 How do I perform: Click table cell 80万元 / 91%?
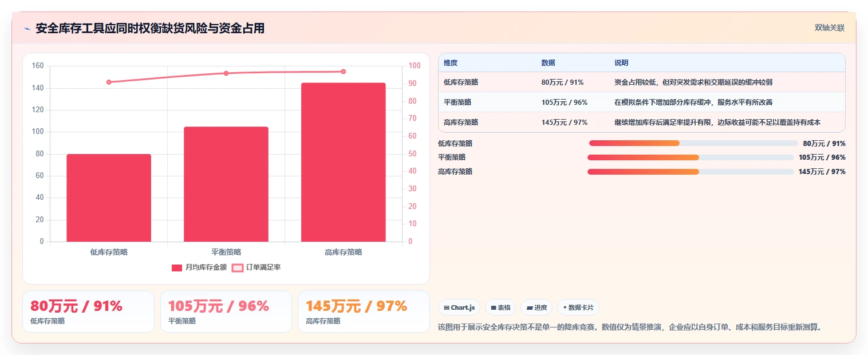[x=562, y=82]
